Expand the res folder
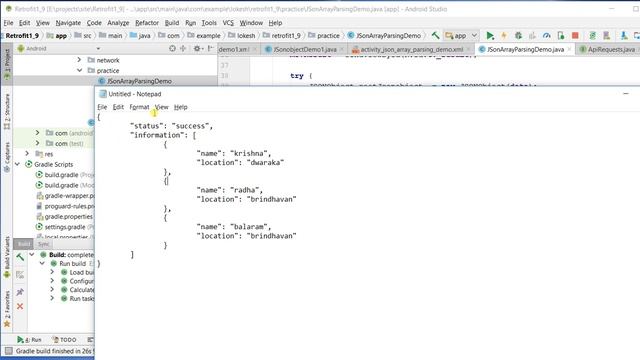Viewport: 640px width, 360px height. 27,154
